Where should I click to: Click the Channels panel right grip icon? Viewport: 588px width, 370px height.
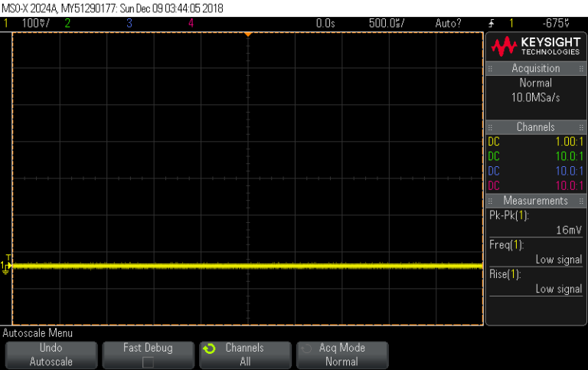coord(581,128)
